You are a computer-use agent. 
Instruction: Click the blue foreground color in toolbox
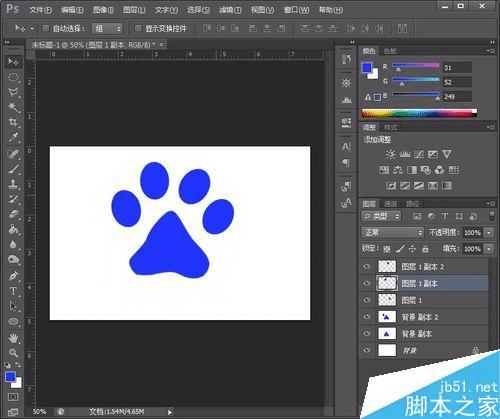point(10,377)
